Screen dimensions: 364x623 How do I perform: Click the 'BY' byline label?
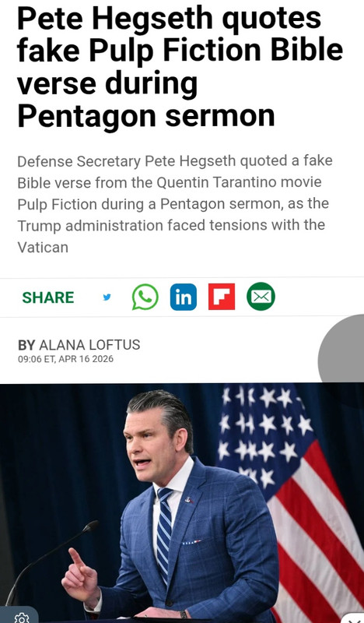[26, 345]
